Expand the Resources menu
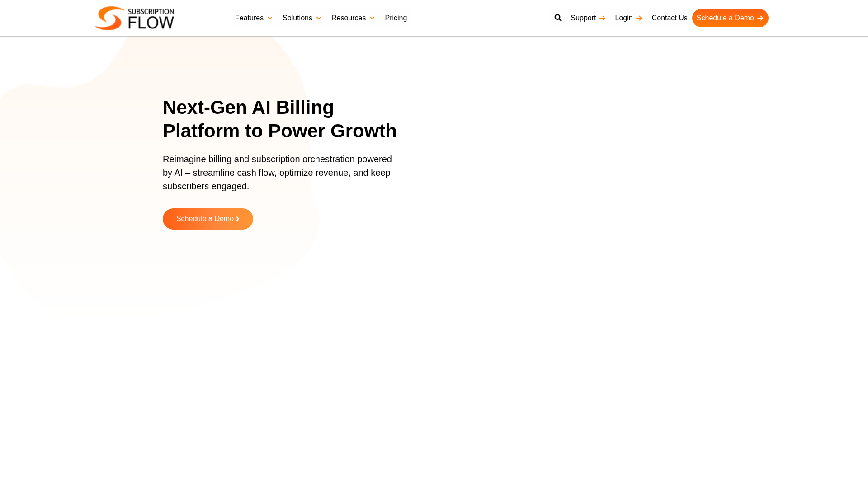Image resolution: width=868 pixels, height=488 pixels. point(348,18)
